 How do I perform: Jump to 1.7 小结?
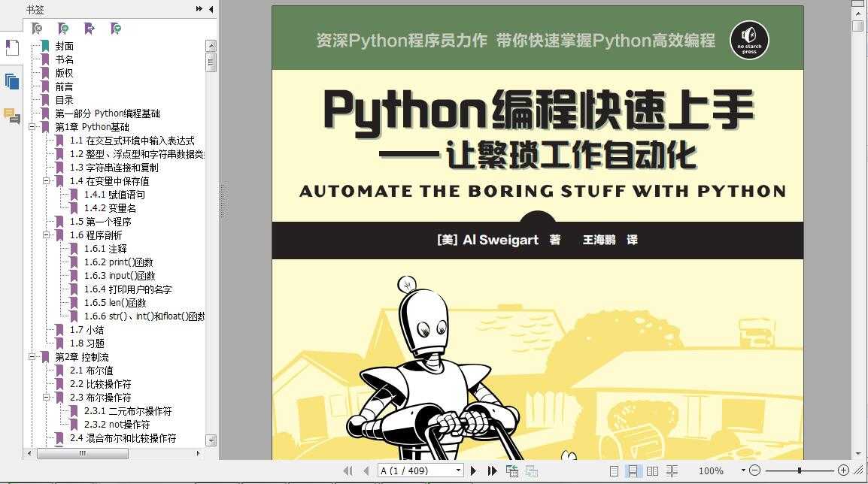point(86,330)
